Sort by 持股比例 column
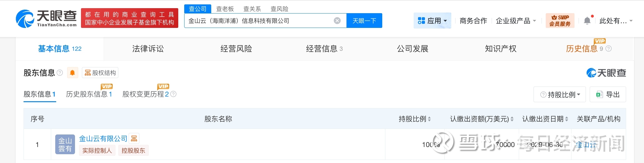Image resolution: width=644 pixels, height=163 pixels. 429,119
